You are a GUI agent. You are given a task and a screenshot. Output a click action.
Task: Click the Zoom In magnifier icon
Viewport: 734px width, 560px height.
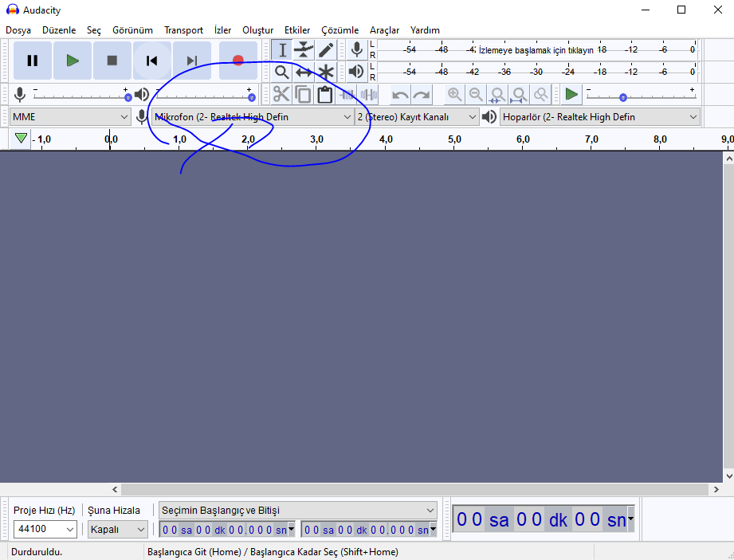point(454,95)
